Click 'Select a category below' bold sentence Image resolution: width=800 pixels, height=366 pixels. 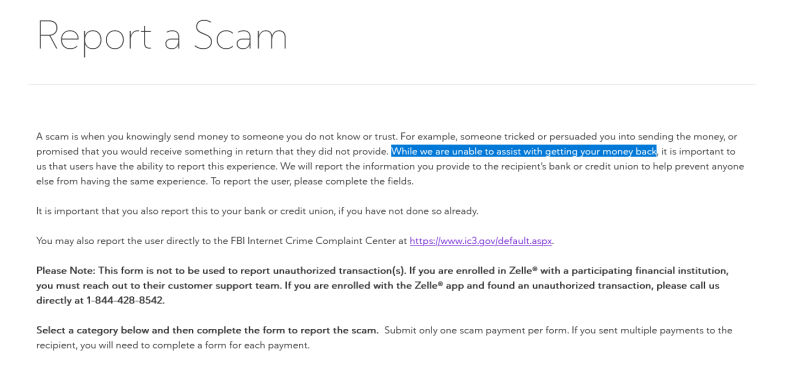(207, 330)
